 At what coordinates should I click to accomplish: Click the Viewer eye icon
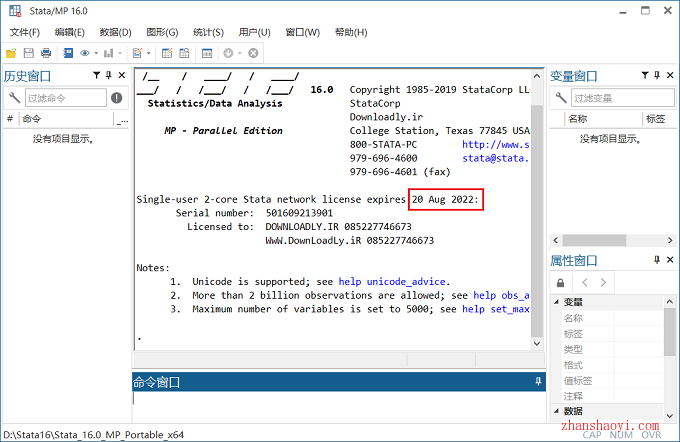click(85, 53)
